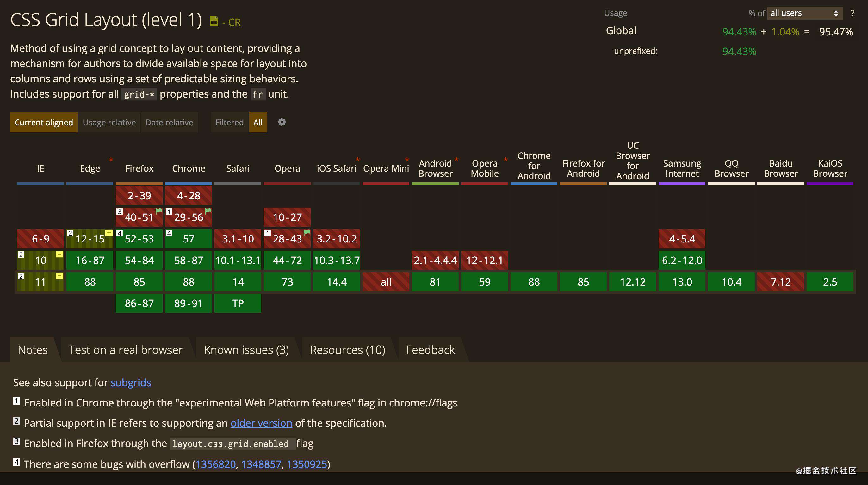Click the spec document icon beside title
868x485 pixels.
pos(214,21)
